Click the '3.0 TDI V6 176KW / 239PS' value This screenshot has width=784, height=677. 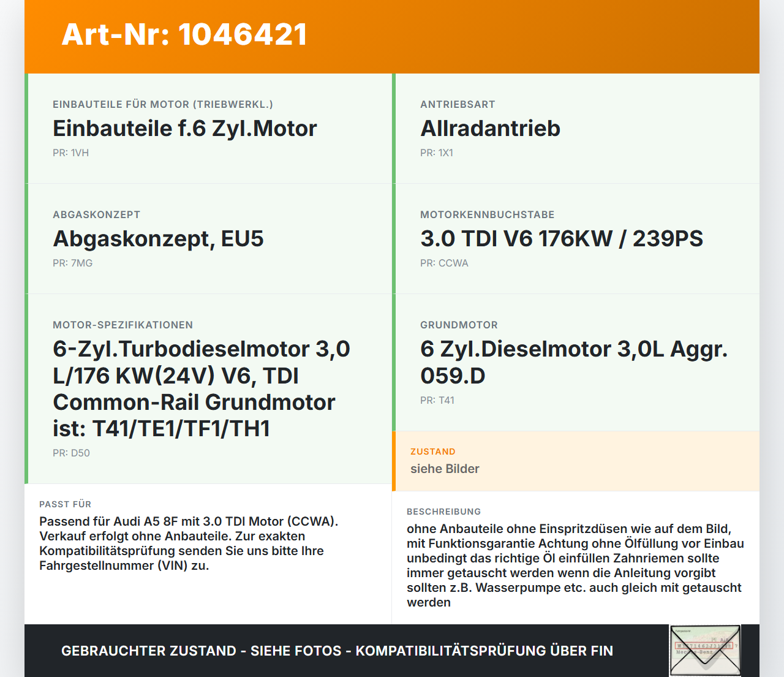point(562,238)
